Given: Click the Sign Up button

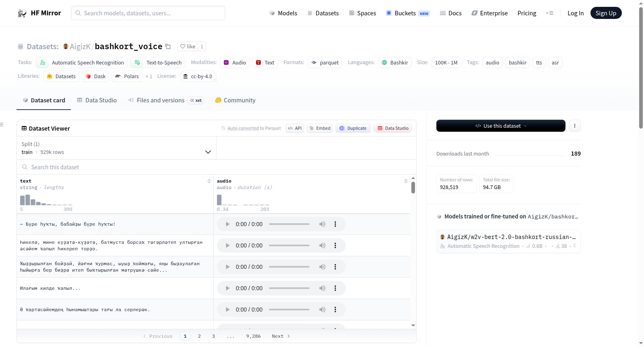Looking at the screenshot, I should tap(606, 13).
